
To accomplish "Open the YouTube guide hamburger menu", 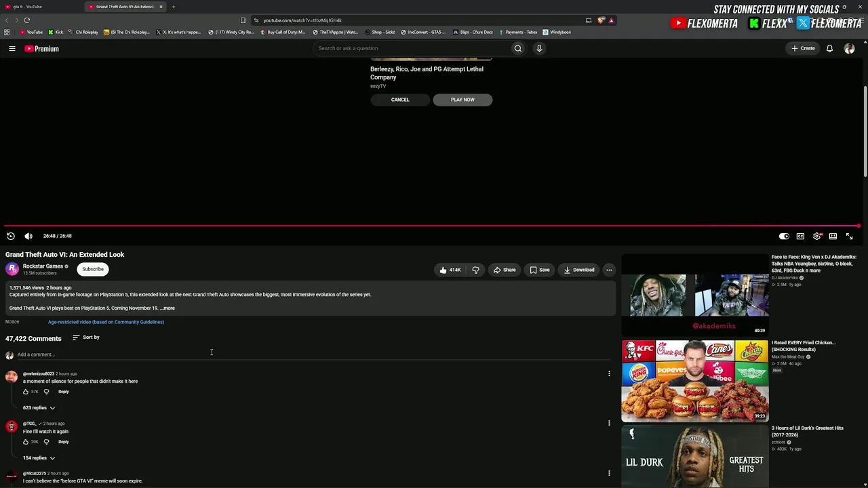I will point(12,49).
